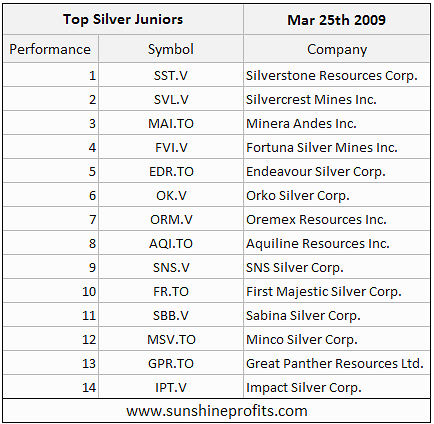This screenshot has height=424, width=434.
Task: Select the FVI.V symbol cell
Action: point(171,147)
